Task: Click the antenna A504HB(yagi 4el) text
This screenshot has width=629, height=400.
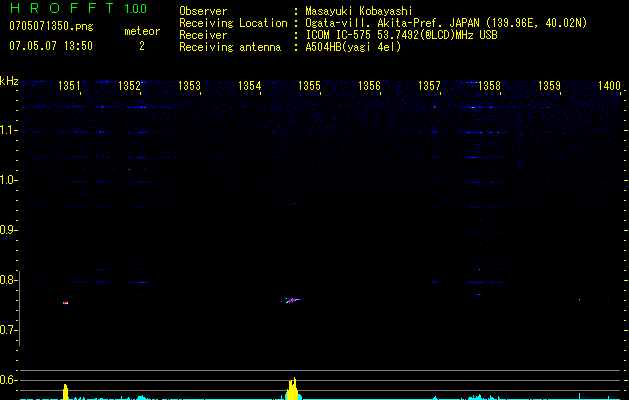Action: click(x=353, y=47)
